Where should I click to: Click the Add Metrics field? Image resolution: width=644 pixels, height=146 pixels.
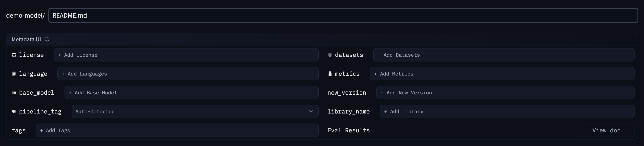point(502,74)
